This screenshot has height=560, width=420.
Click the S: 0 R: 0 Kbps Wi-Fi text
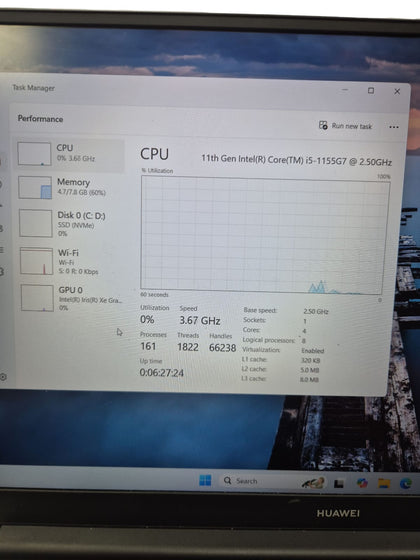click(x=78, y=271)
